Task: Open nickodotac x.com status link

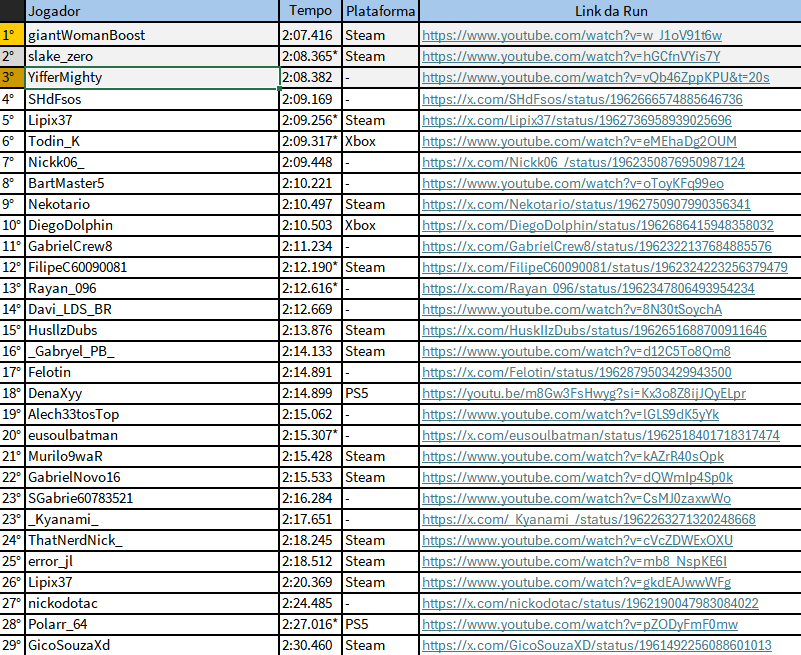Action: [x=590, y=603]
